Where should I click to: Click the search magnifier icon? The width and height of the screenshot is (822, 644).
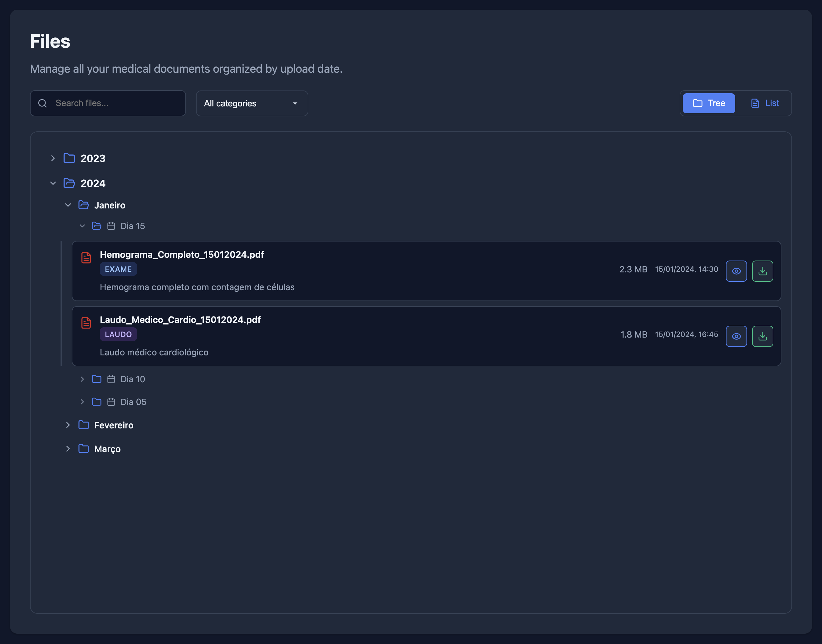(42, 103)
